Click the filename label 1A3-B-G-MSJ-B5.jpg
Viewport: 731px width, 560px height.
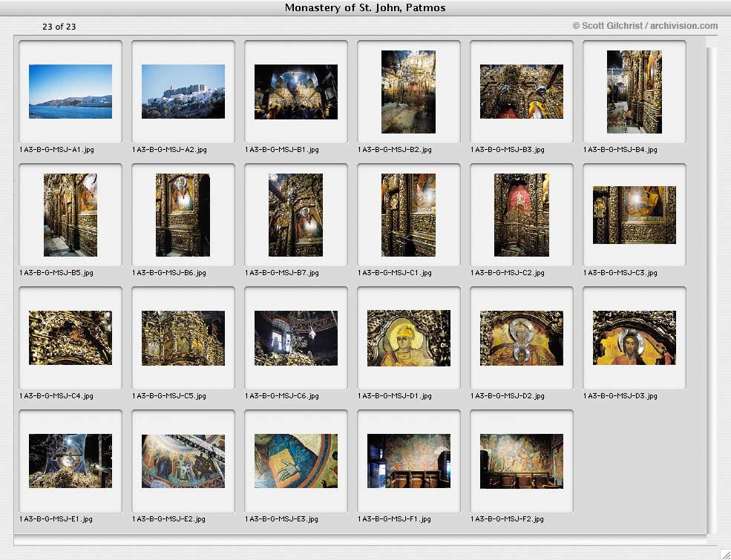click(x=56, y=272)
